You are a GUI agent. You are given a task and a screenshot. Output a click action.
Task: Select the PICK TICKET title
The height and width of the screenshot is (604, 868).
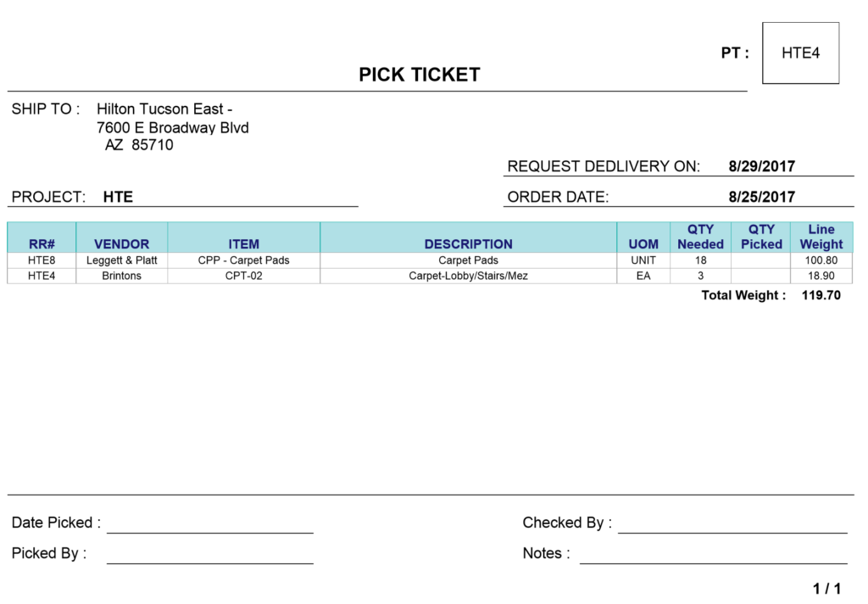[x=419, y=75]
